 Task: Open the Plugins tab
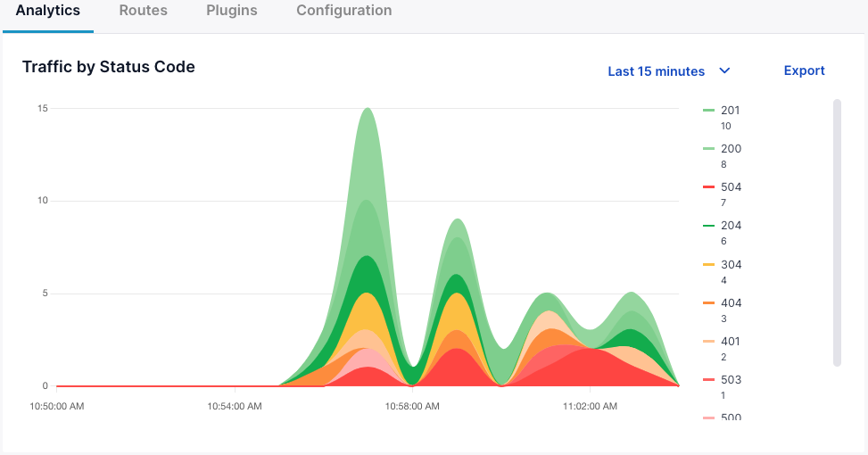231,11
